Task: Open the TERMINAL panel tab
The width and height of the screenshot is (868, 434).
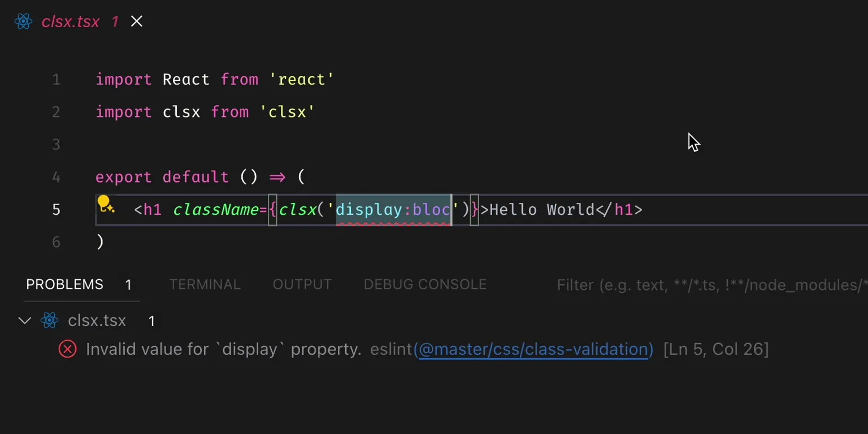Action: click(x=205, y=284)
